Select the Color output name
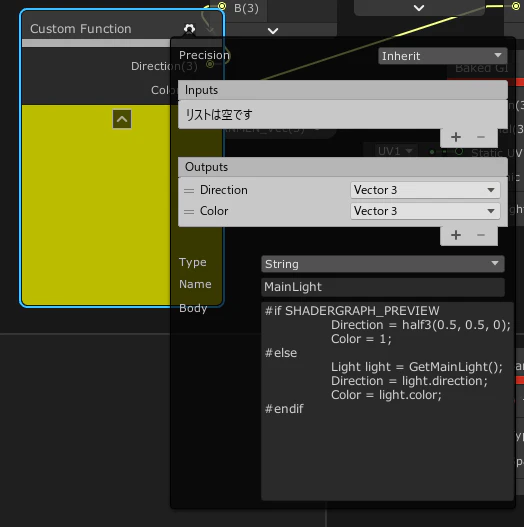Viewport: 524px width, 527px height. [214, 211]
